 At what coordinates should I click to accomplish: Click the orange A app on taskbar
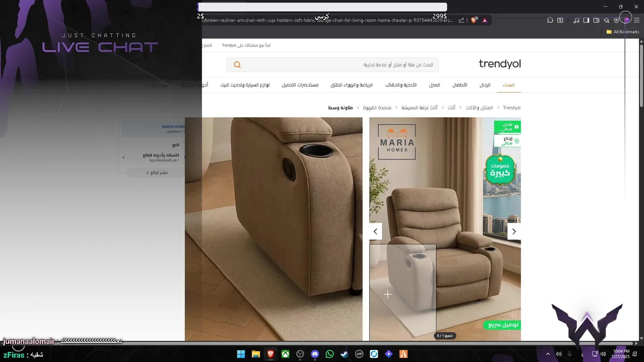click(x=403, y=354)
